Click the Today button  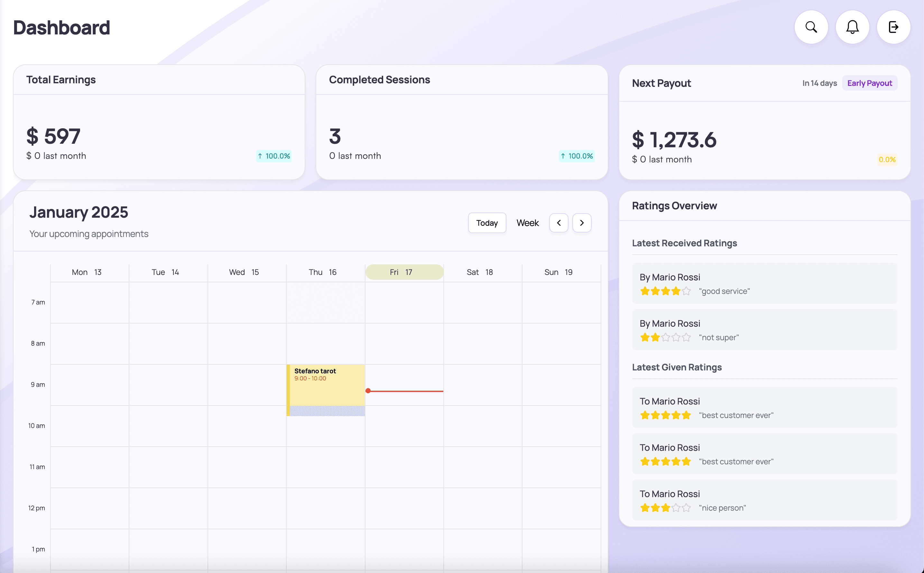coord(487,223)
